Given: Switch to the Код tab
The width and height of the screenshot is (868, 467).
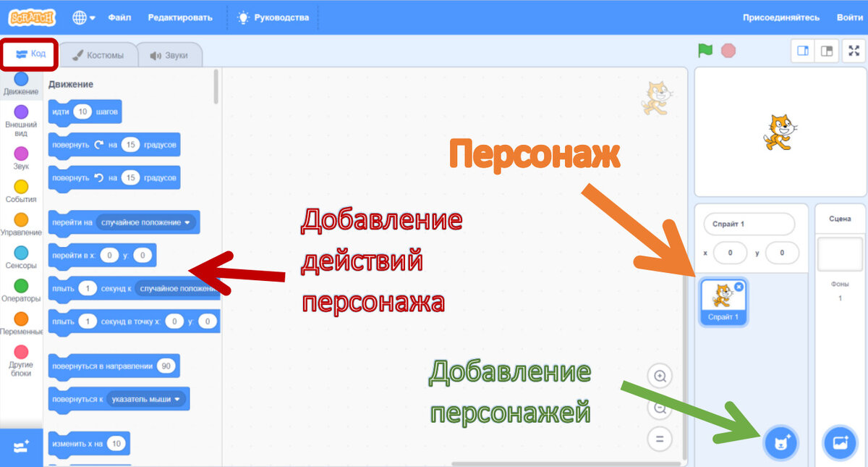Looking at the screenshot, I should (x=30, y=54).
